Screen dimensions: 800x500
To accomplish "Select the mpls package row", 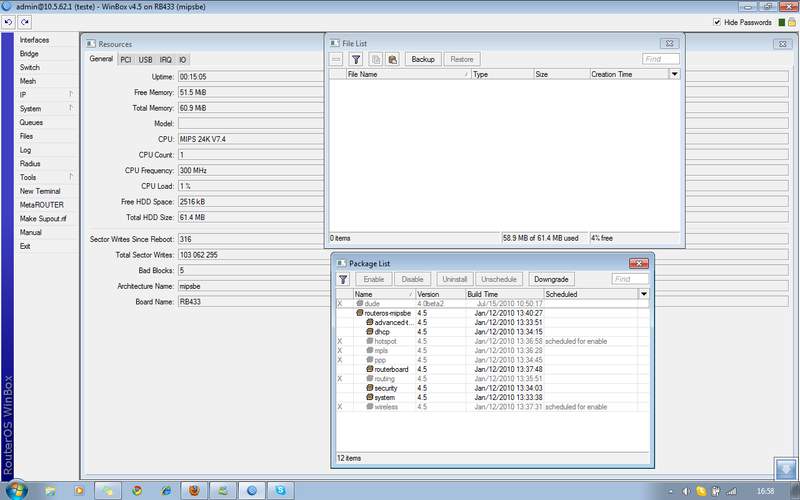I will [x=492, y=351].
